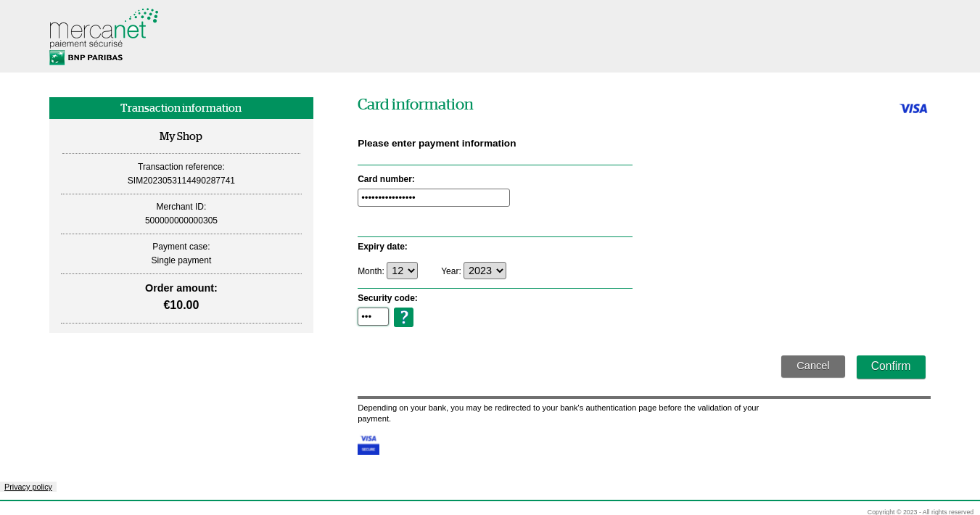Click the Visa logo at top right
Screen dimensions: 980x515
pyautogui.click(x=913, y=108)
